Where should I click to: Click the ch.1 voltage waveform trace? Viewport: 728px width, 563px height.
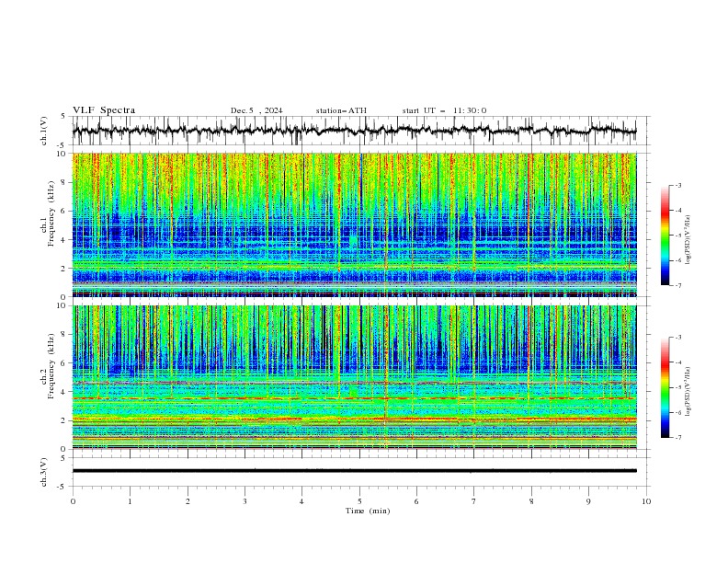coord(354,131)
